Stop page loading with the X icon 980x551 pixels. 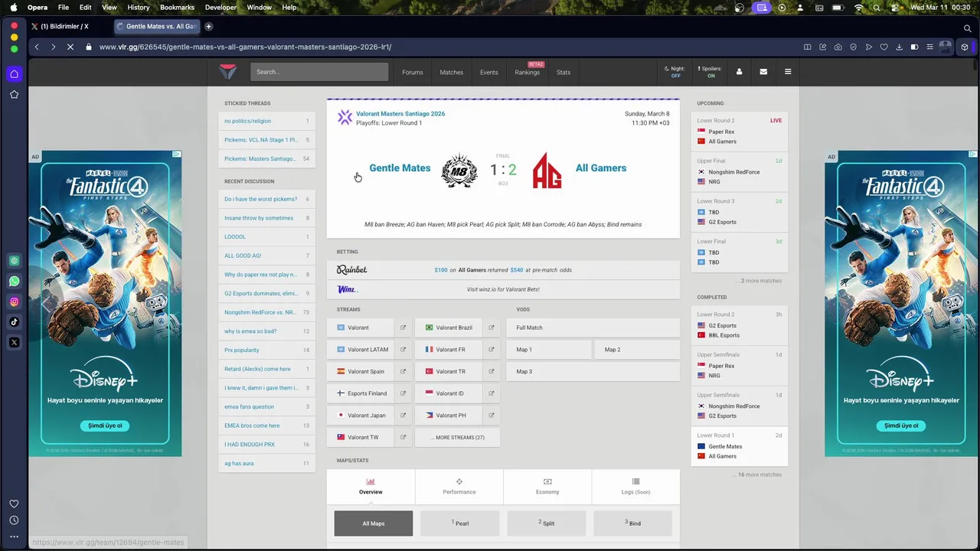tap(70, 47)
